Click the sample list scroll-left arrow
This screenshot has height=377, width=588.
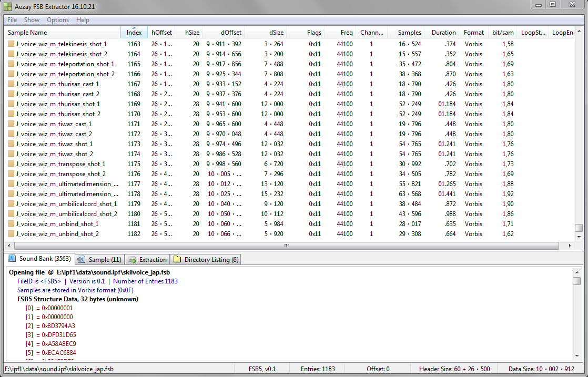[9, 246]
